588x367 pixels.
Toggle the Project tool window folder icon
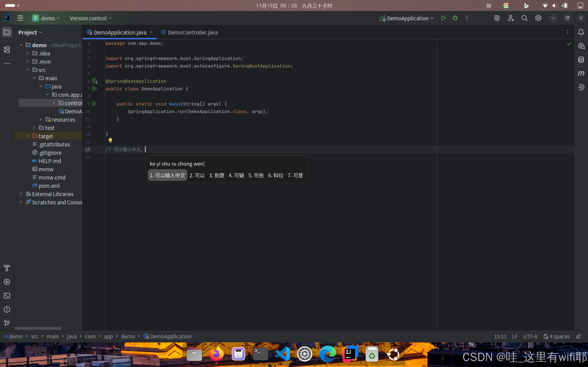pos(7,32)
